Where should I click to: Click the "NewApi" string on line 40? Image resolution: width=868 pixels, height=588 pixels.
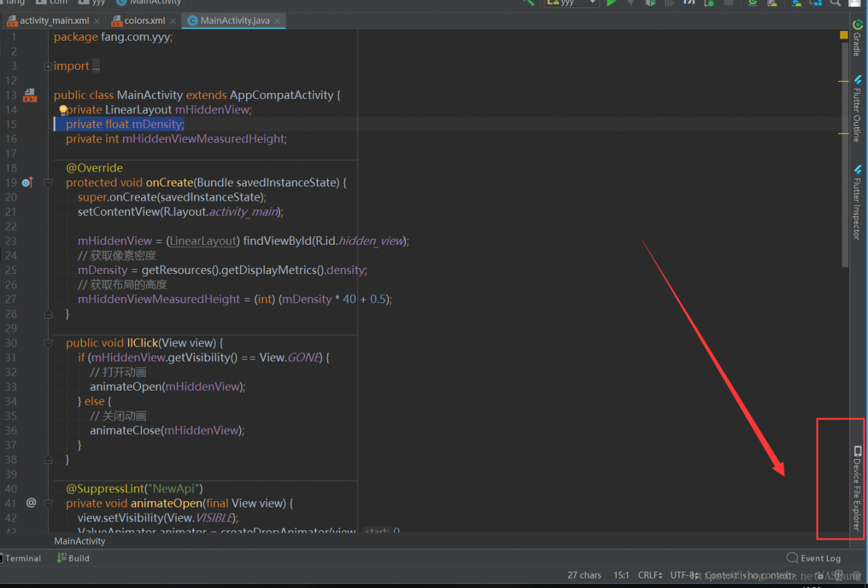[174, 488]
